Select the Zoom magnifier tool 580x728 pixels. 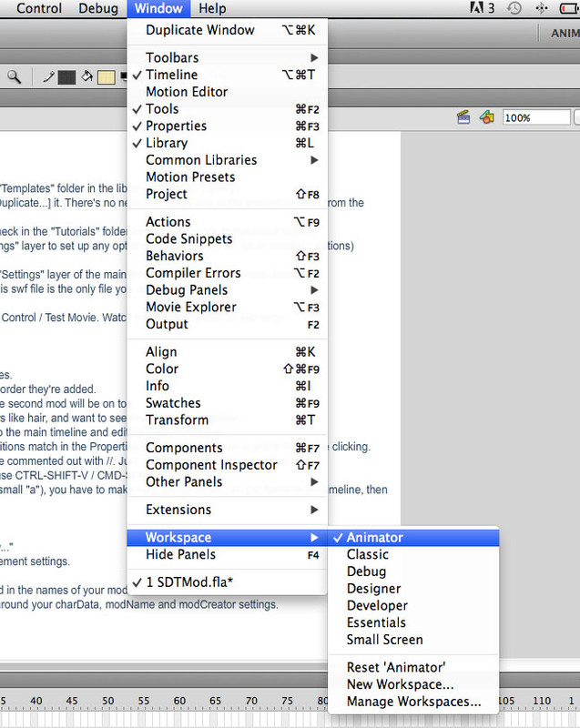14,77
